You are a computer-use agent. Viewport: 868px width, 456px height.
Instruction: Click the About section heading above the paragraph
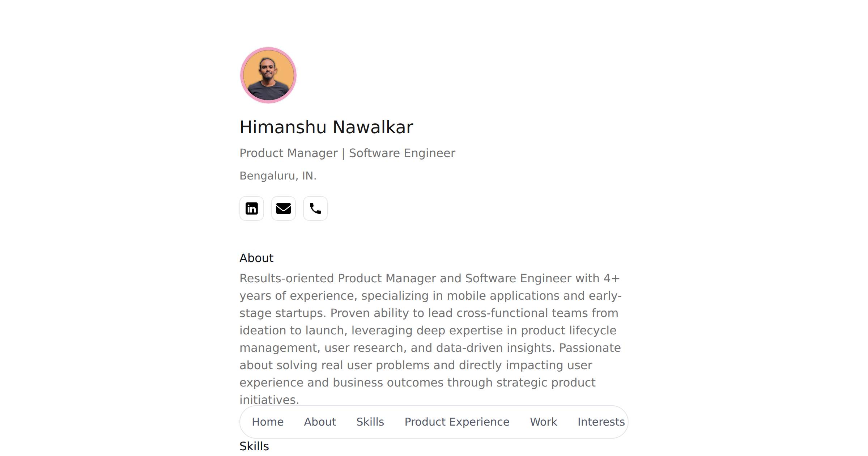256,258
